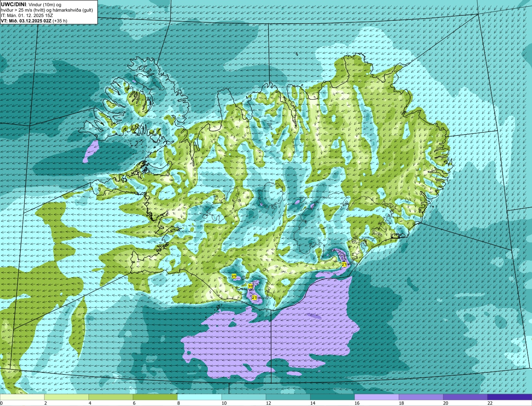532x406 pixels.
Task: Click the legend scale number '18'
Action: pyautogui.click(x=401, y=403)
